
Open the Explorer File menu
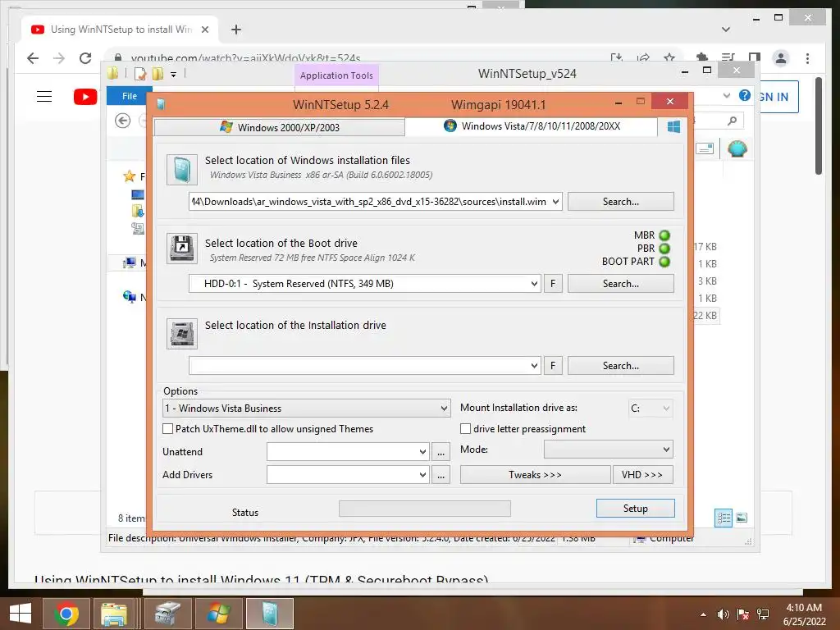click(129, 96)
